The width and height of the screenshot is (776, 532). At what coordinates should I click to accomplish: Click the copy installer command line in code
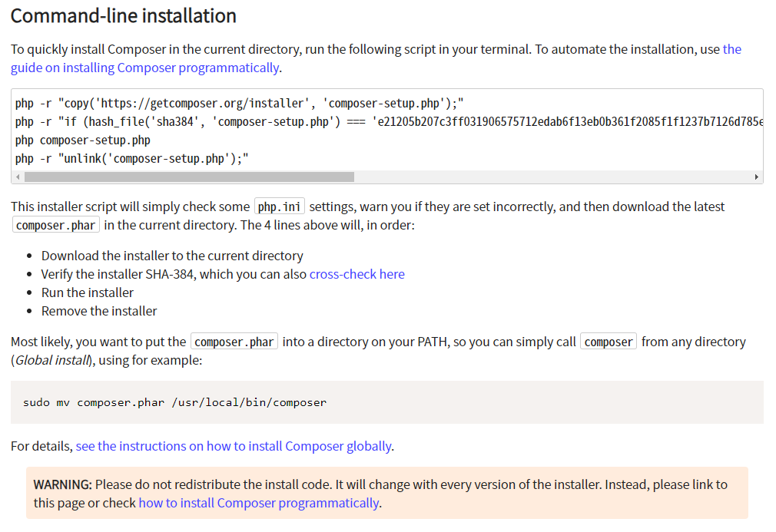[x=239, y=104]
